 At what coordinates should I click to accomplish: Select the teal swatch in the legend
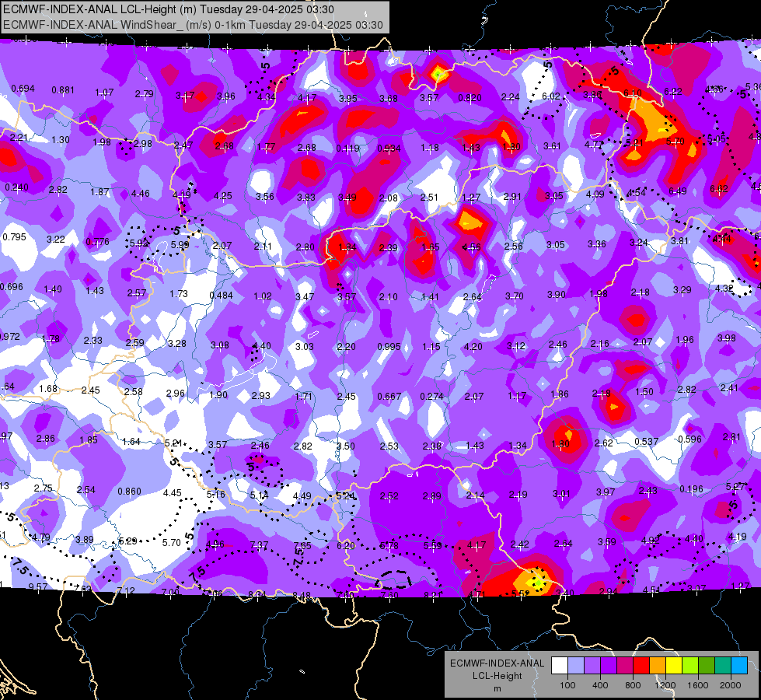[x=723, y=666]
